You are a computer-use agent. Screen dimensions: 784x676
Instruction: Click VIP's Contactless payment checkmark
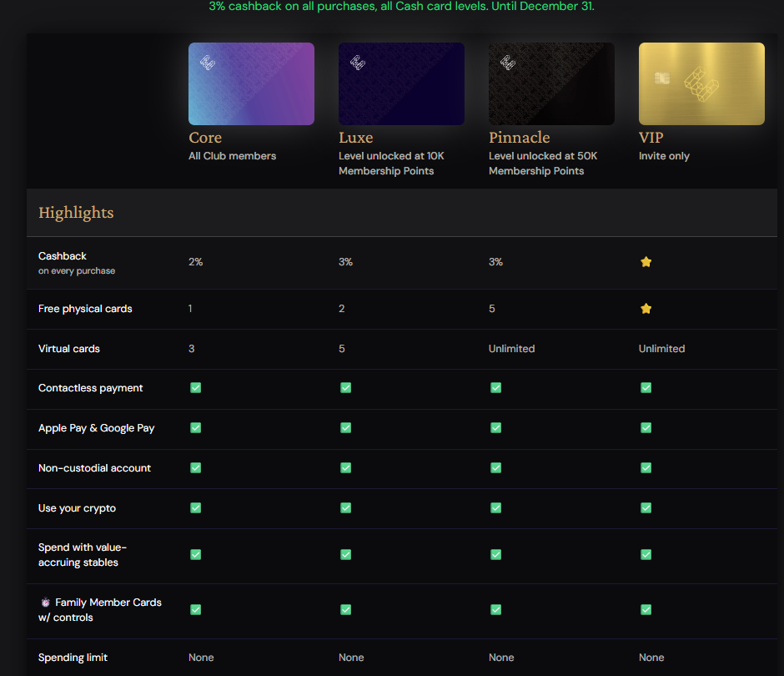click(646, 388)
